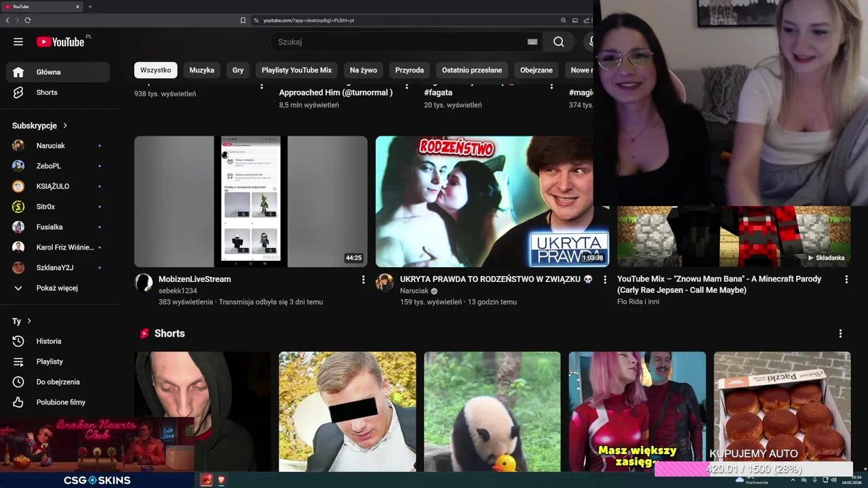Open Do obejrzenia watch later list

point(58,382)
